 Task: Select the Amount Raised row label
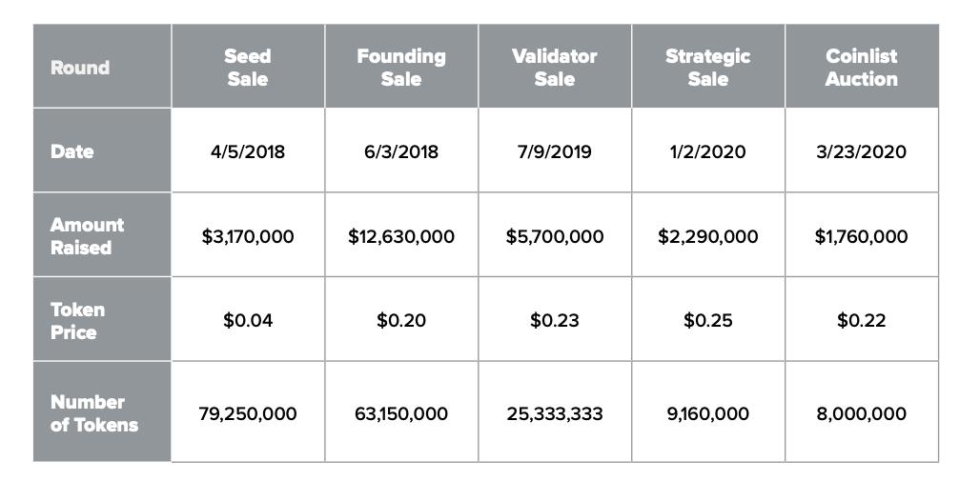click(88, 236)
